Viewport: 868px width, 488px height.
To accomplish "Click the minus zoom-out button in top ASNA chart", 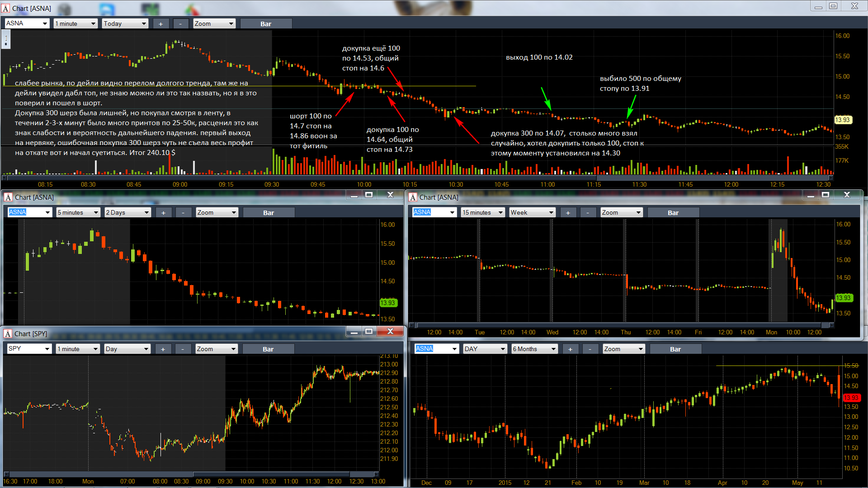I will 181,23.
